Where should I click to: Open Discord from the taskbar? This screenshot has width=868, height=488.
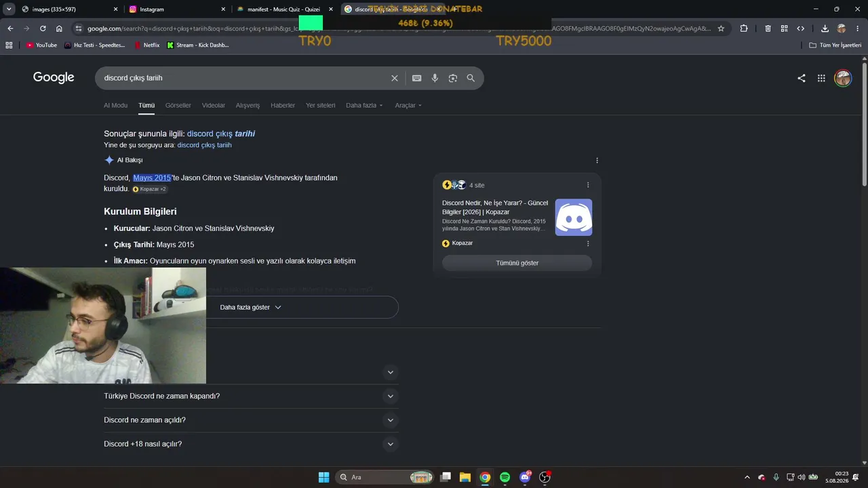point(525,477)
